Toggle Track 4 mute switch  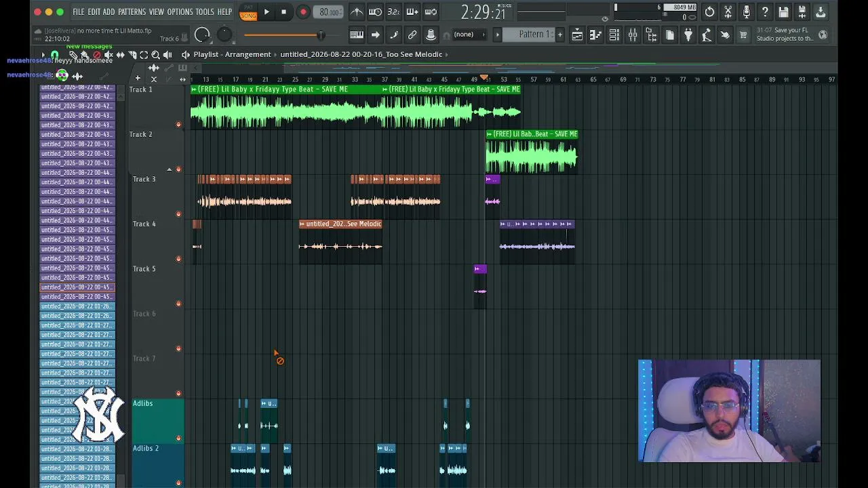click(178, 259)
